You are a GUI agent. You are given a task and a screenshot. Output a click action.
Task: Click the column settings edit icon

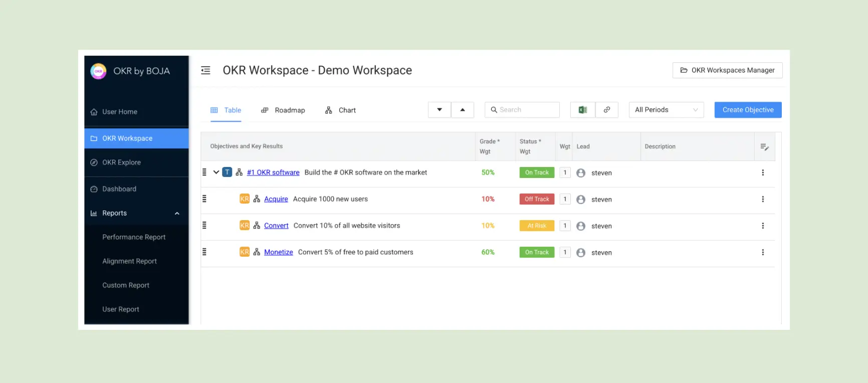coord(764,147)
